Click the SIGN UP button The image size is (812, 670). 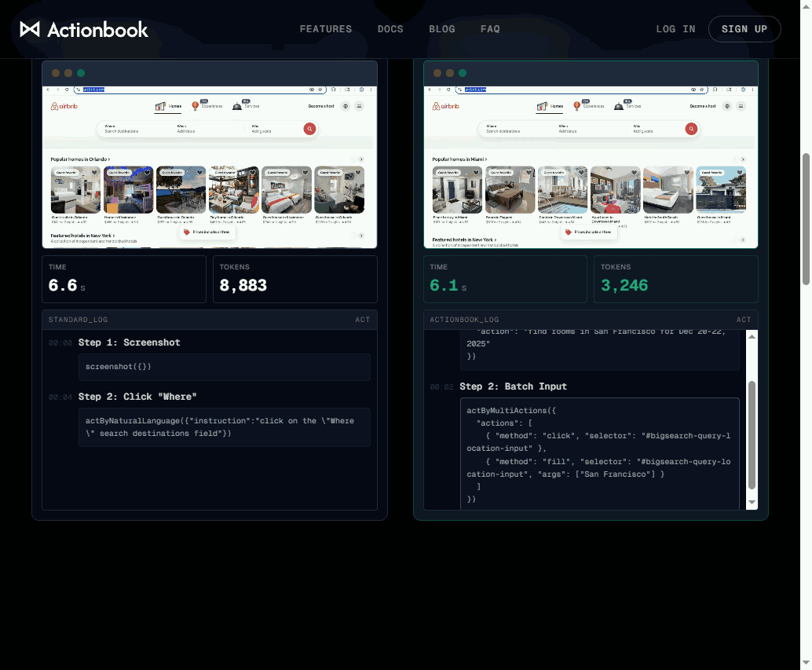[744, 29]
